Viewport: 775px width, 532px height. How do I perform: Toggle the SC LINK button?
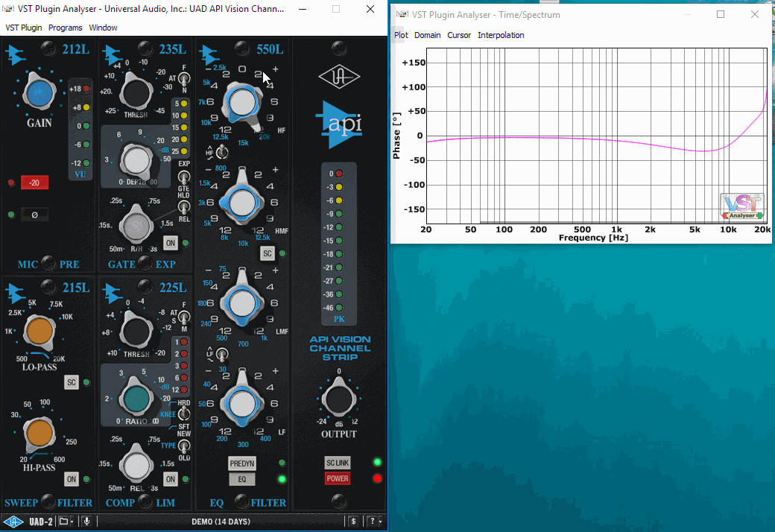click(338, 463)
